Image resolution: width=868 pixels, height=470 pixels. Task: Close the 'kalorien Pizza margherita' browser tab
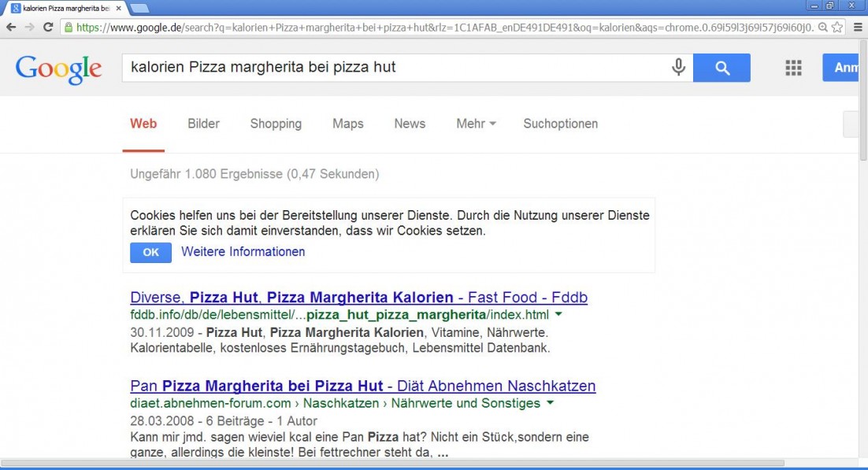(118, 9)
